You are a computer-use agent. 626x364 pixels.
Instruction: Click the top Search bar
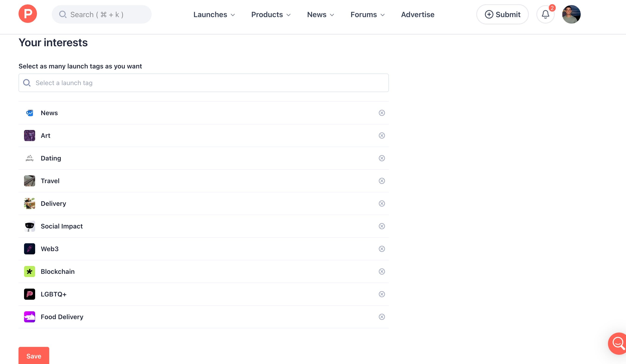pyautogui.click(x=101, y=15)
